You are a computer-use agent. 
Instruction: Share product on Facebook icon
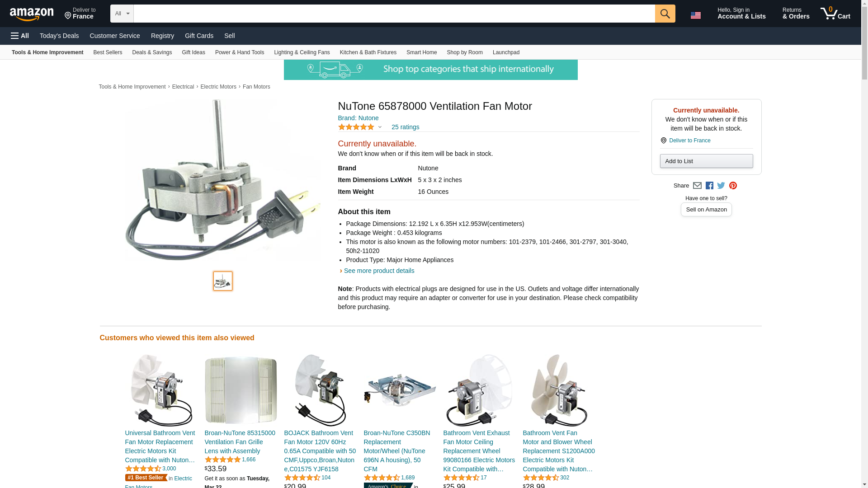tap(709, 186)
